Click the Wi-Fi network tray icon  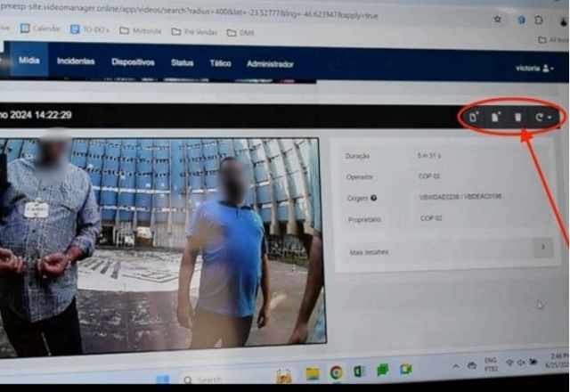(509, 363)
